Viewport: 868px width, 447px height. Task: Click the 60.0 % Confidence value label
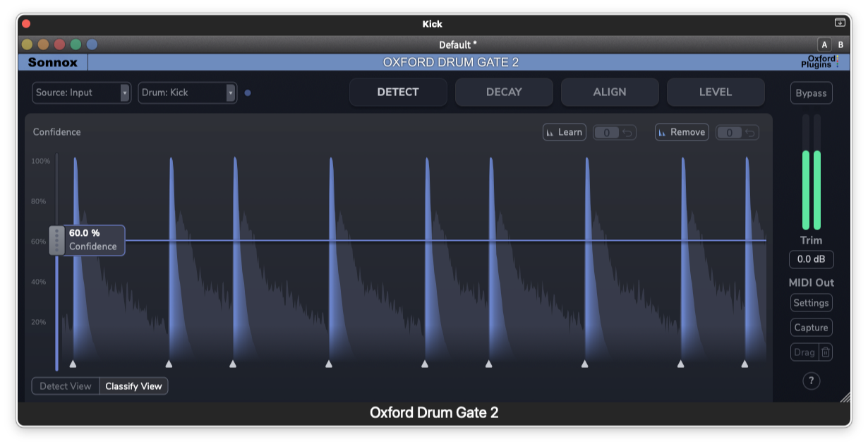[x=94, y=240]
